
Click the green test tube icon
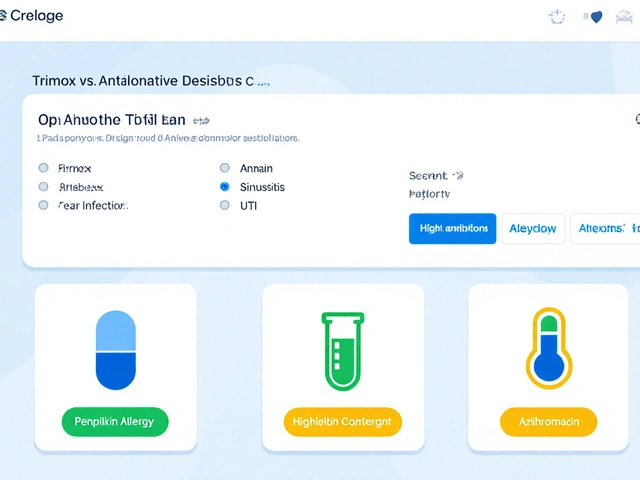pos(343,350)
